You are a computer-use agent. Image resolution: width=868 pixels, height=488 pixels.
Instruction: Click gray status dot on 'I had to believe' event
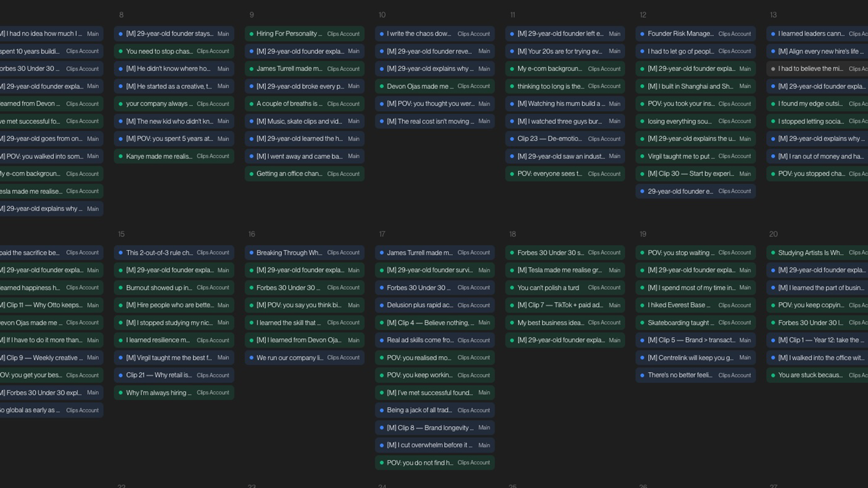point(773,69)
